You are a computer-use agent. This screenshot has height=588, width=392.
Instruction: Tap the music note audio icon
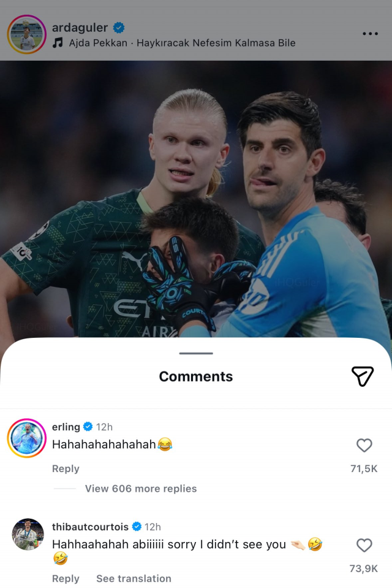(x=58, y=43)
